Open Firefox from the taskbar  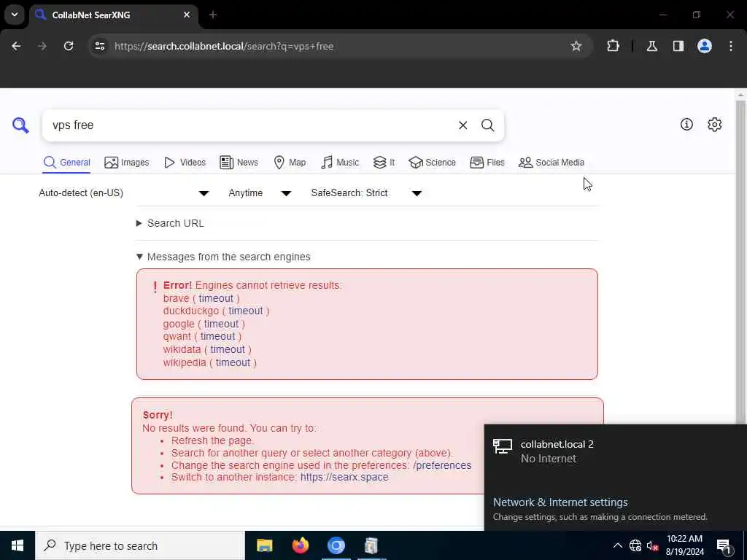coord(300,545)
